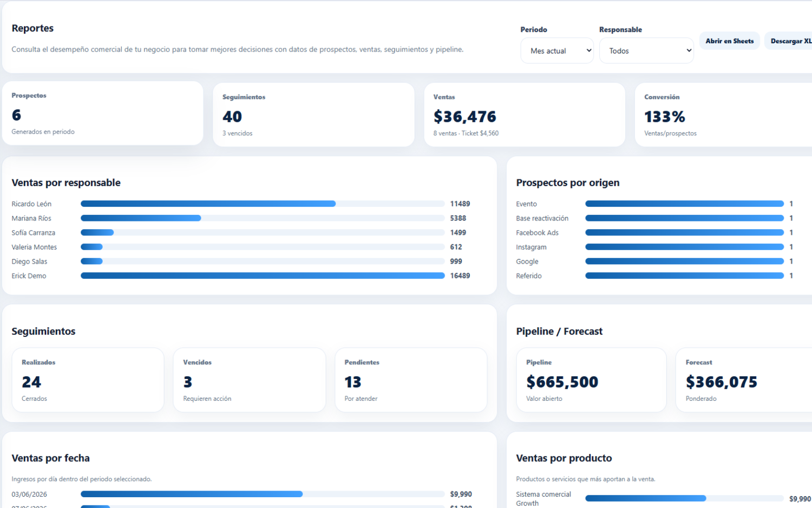The width and height of the screenshot is (812, 508).
Task: Click the Erick Demo label
Action: point(29,276)
